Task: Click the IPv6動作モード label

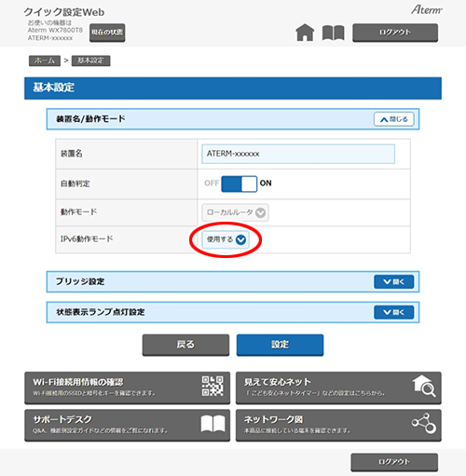Action: (x=87, y=239)
